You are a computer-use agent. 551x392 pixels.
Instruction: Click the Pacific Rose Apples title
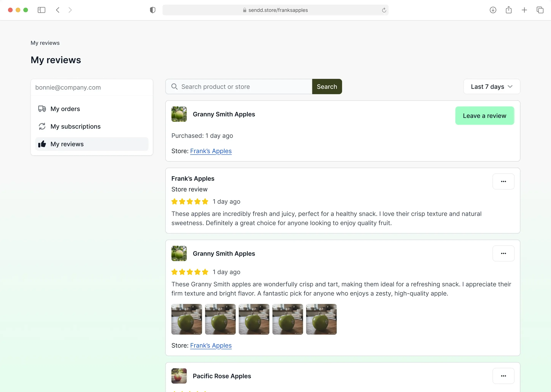[222, 376]
